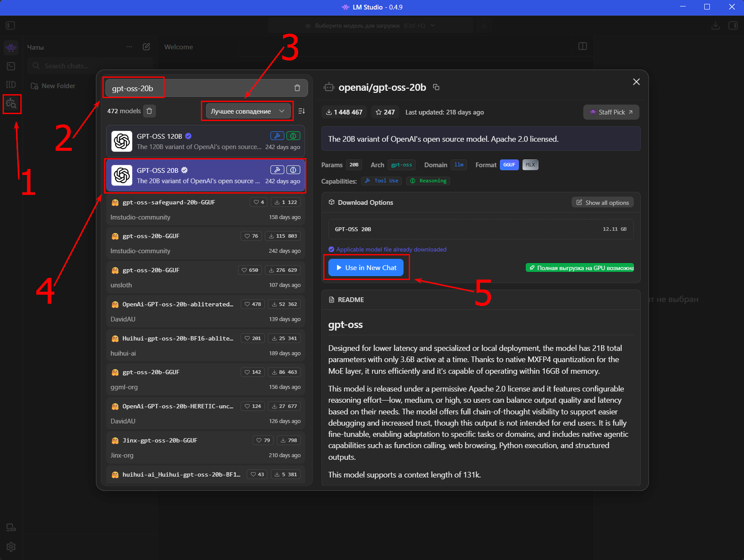This screenshot has height=560, width=744.
Task: Close the model search dialog
Action: tap(636, 82)
